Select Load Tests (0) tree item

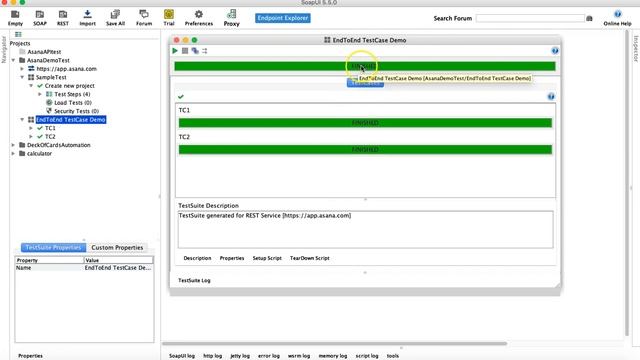point(73,102)
